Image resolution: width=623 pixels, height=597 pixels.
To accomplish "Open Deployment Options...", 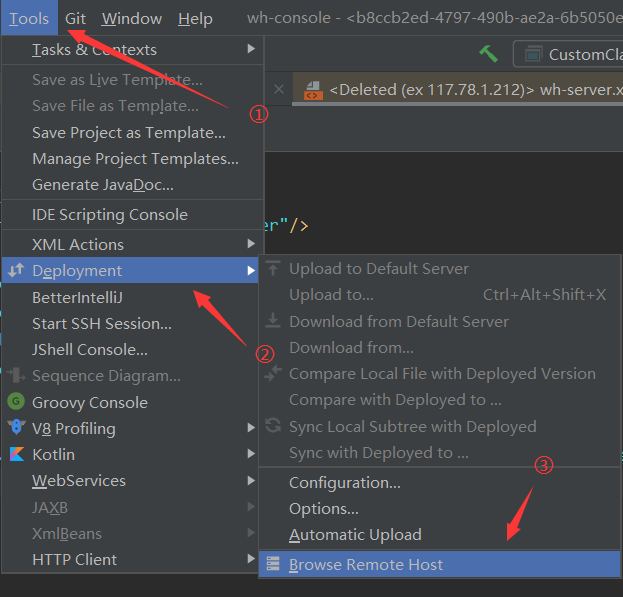I will 324,509.
